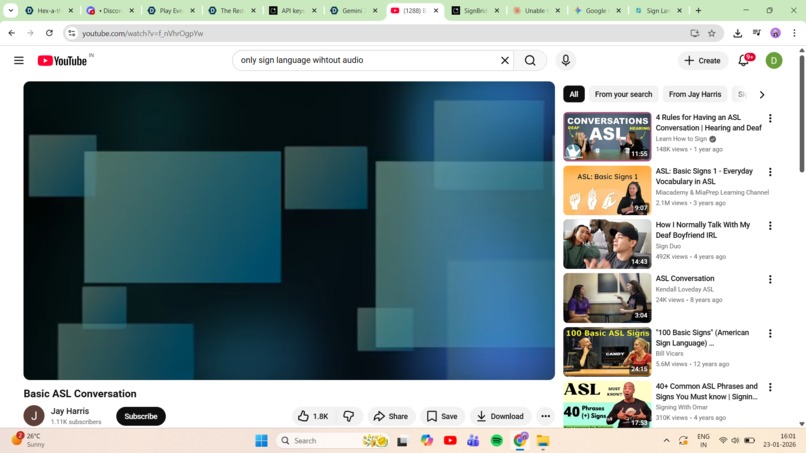Open options menu for Deaf Boyfriend video
Screen dimensions: 806x453
770,226
